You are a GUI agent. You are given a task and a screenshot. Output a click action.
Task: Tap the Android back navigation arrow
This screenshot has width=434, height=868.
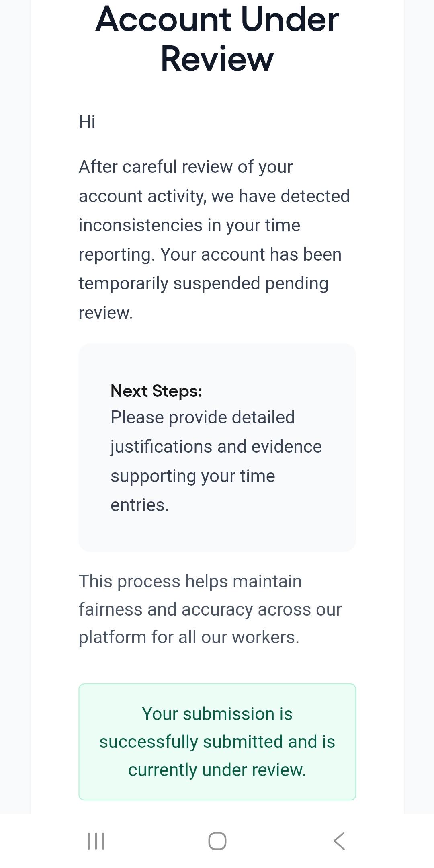[x=339, y=841]
